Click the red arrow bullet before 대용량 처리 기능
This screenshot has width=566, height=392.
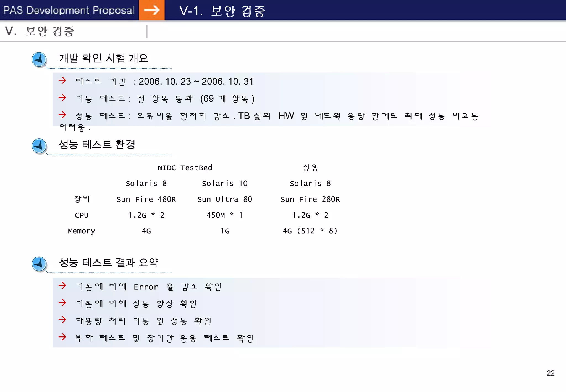point(62,320)
